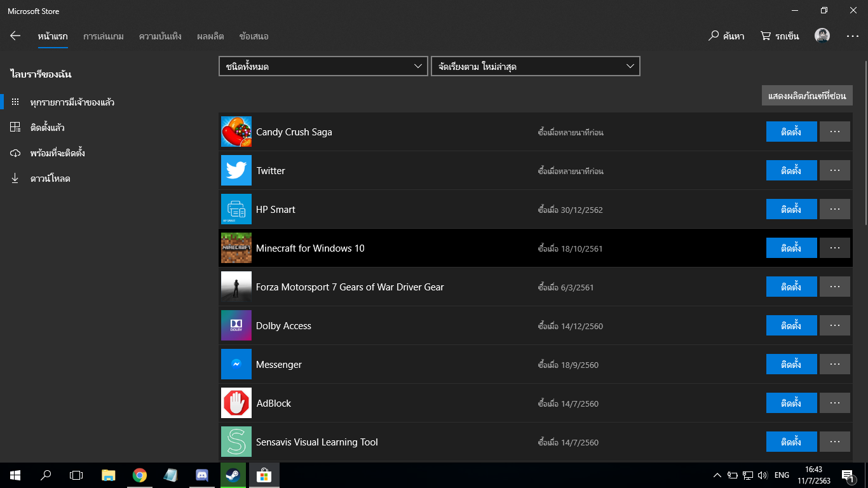Switch to the ความบันเทิง tab
The image size is (868, 488).
(x=160, y=36)
